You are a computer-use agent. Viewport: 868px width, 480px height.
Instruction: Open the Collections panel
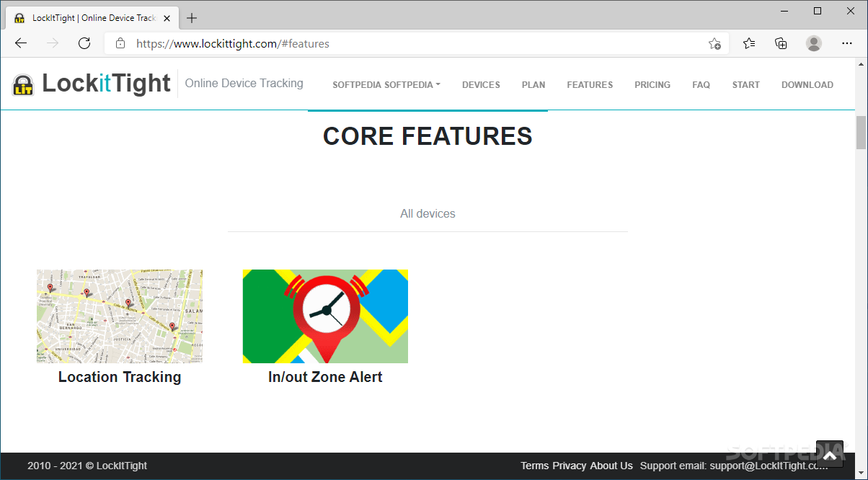781,43
